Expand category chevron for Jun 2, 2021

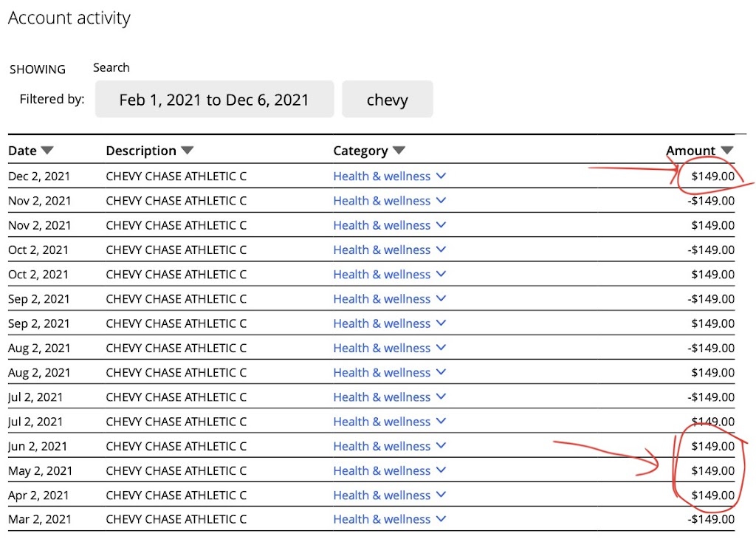(x=441, y=446)
